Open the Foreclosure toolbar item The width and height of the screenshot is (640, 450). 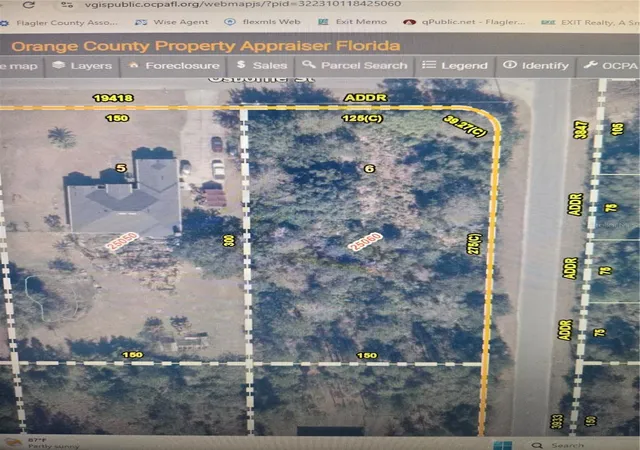click(x=174, y=66)
